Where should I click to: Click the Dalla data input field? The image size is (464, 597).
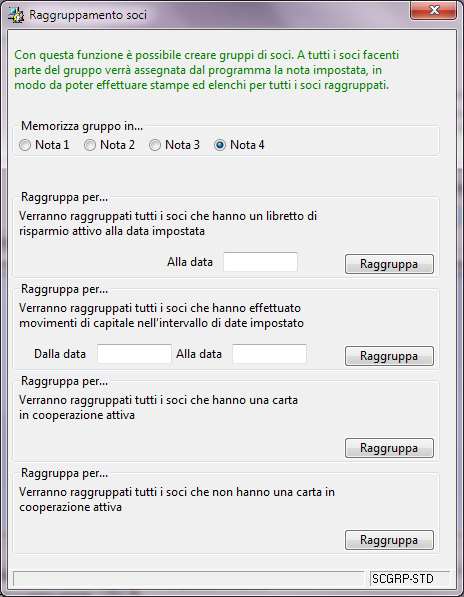pyautogui.click(x=134, y=354)
